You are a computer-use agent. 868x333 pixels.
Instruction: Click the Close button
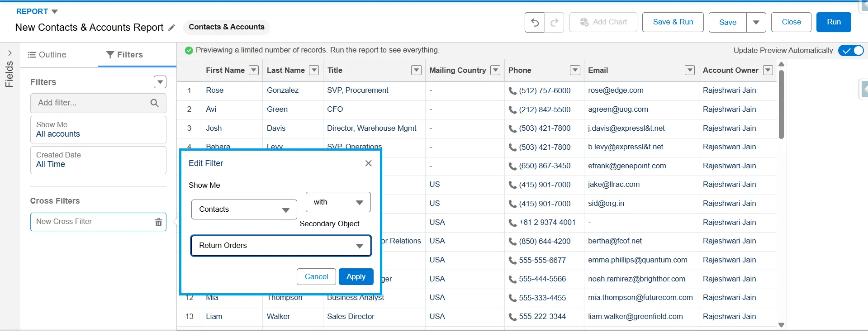click(792, 22)
